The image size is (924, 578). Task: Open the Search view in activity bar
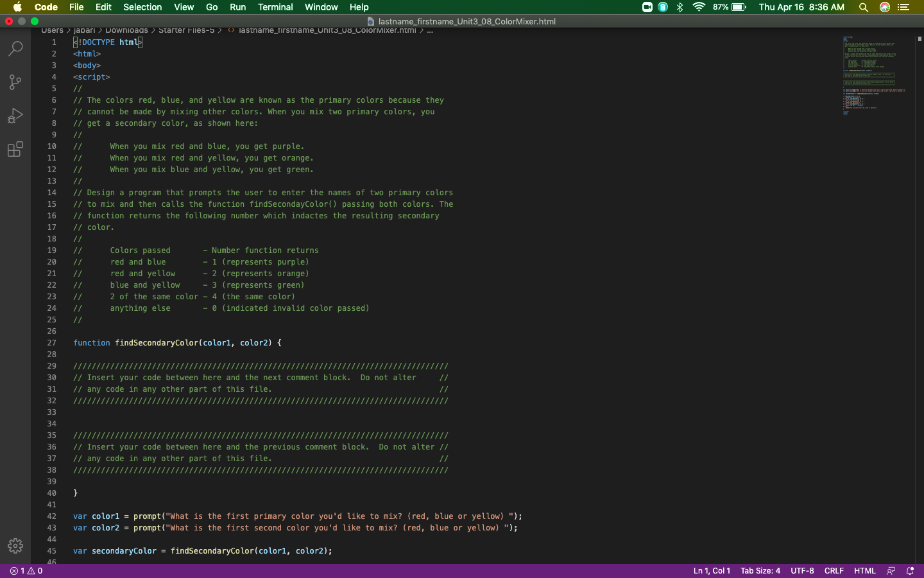tap(15, 49)
